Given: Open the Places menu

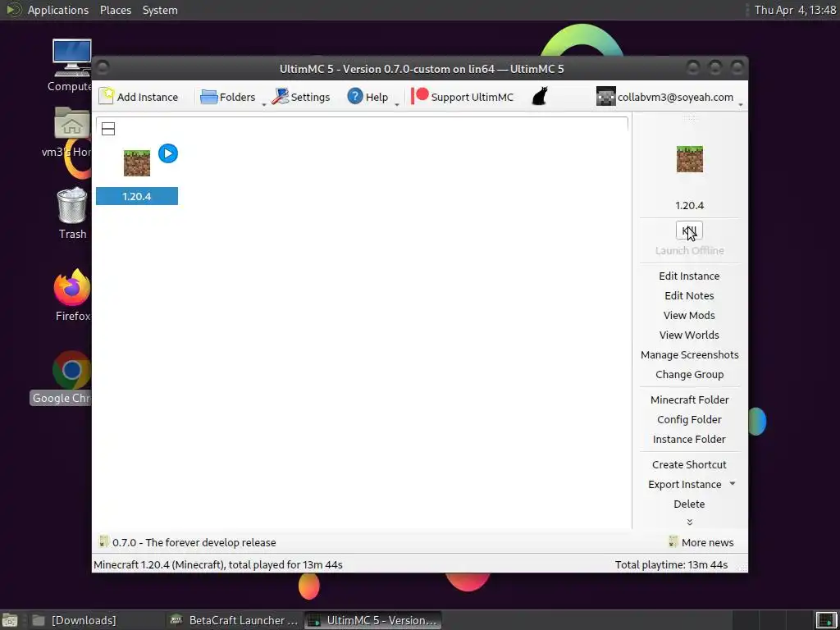Looking at the screenshot, I should [116, 10].
